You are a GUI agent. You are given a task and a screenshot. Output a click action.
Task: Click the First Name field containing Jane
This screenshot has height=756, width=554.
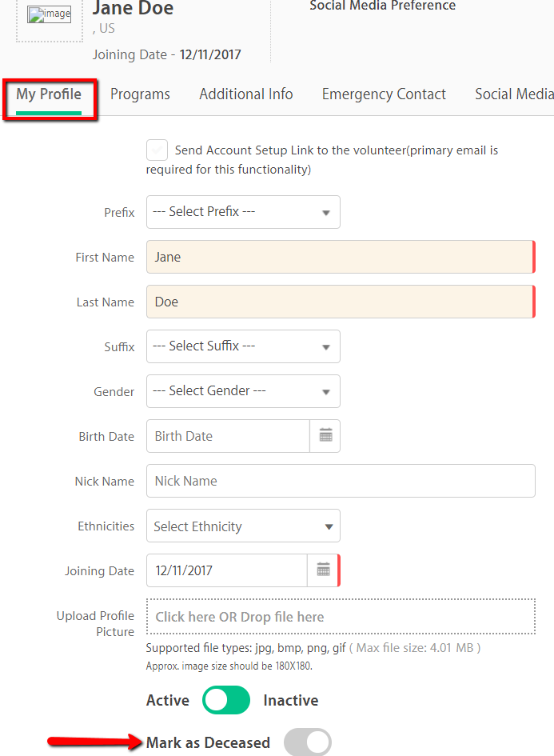[341, 257]
